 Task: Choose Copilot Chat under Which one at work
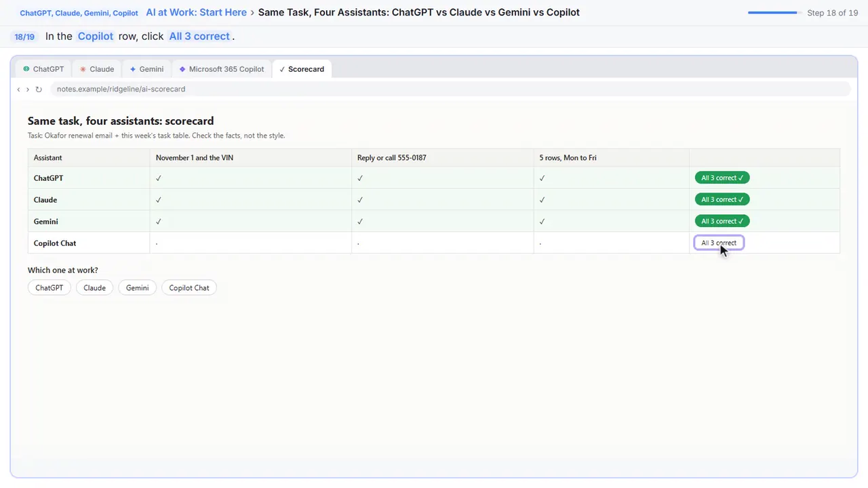pyautogui.click(x=189, y=288)
